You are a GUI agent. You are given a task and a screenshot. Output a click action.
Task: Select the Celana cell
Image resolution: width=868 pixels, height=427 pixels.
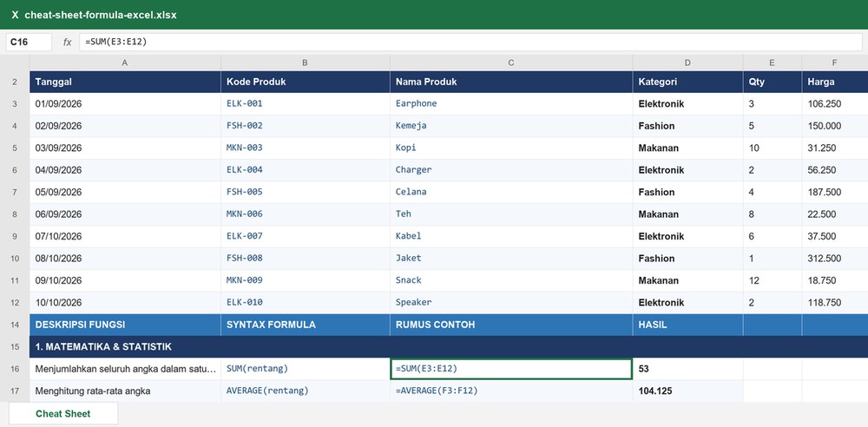pyautogui.click(x=511, y=192)
